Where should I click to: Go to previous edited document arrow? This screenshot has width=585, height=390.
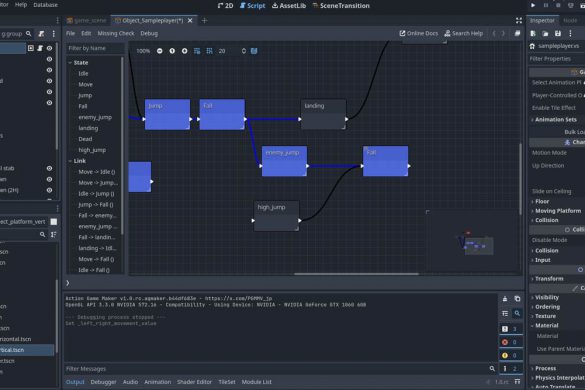[x=494, y=33]
